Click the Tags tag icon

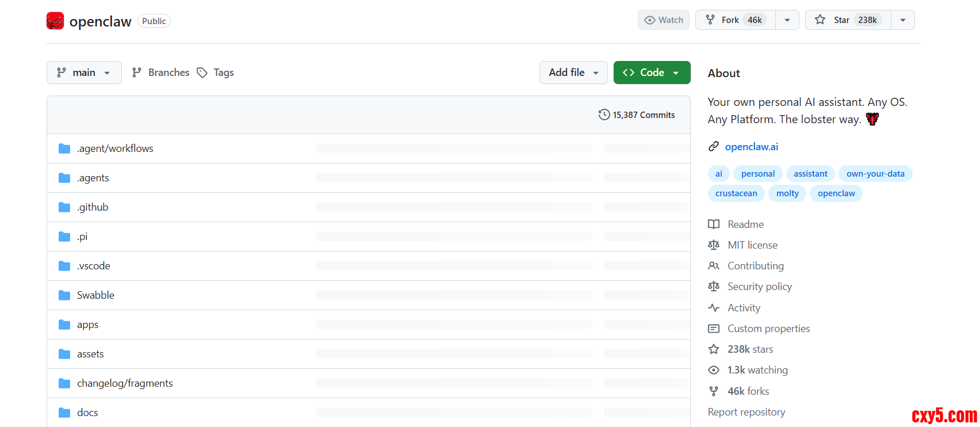tap(202, 73)
